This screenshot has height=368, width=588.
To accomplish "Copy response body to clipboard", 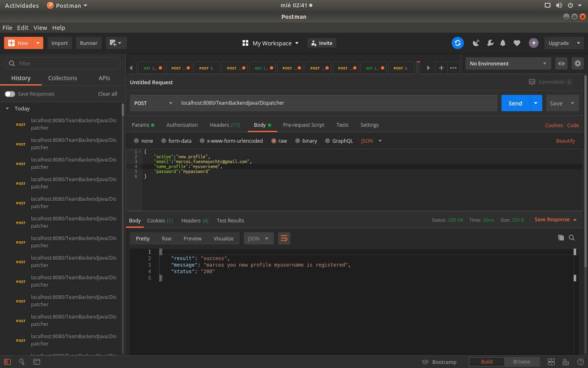I will [561, 238].
